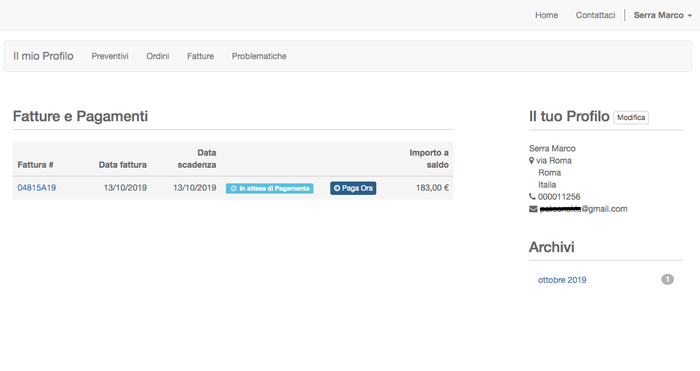Open the Fatture tab
This screenshot has height=371, width=700.
(200, 56)
